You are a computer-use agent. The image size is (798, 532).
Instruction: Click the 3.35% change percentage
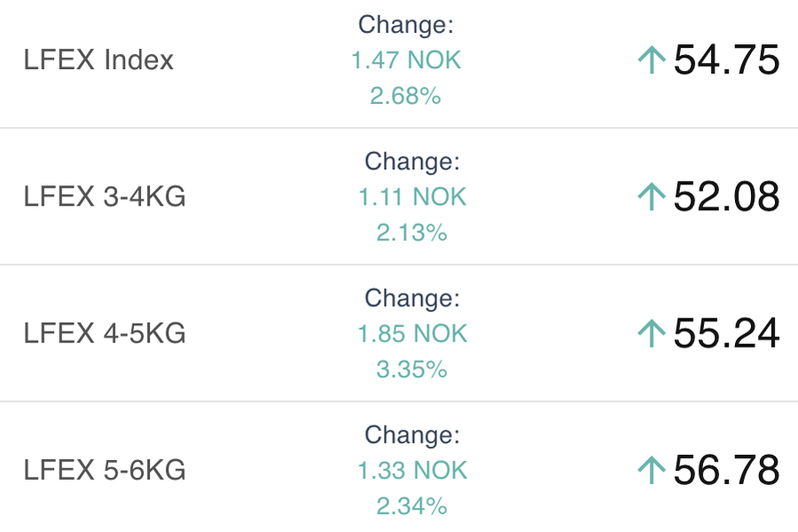pos(411,369)
